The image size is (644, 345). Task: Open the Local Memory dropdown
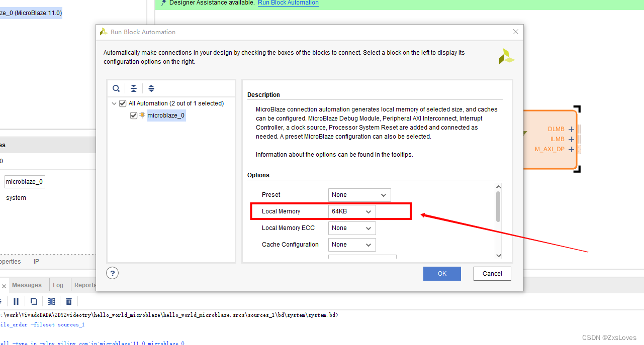pyautogui.click(x=352, y=211)
